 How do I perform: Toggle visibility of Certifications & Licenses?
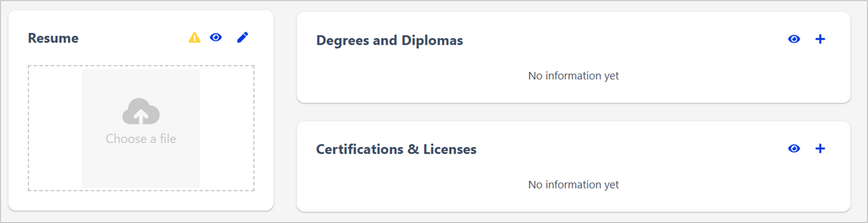(x=794, y=149)
